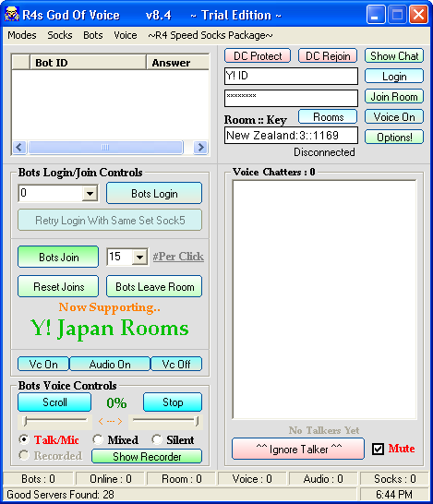The image size is (433, 504).
Task: Click Show Recorder button
Action: point(147,456)
